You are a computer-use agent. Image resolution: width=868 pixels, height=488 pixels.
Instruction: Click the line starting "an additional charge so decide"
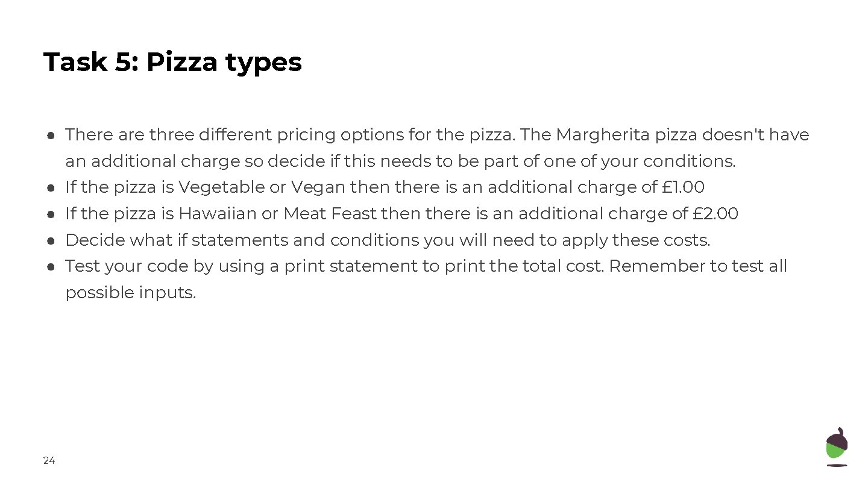pyautogui.click(x=400, y=161)
